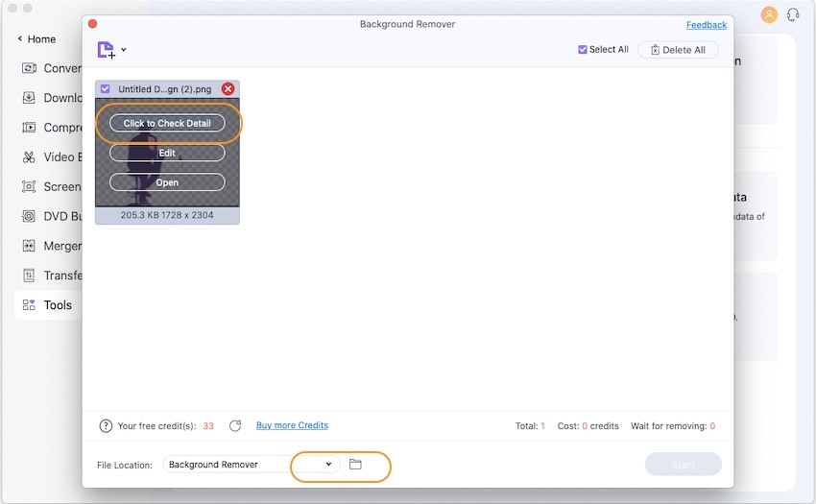Click the Delete All button

[x=678, y=50]
